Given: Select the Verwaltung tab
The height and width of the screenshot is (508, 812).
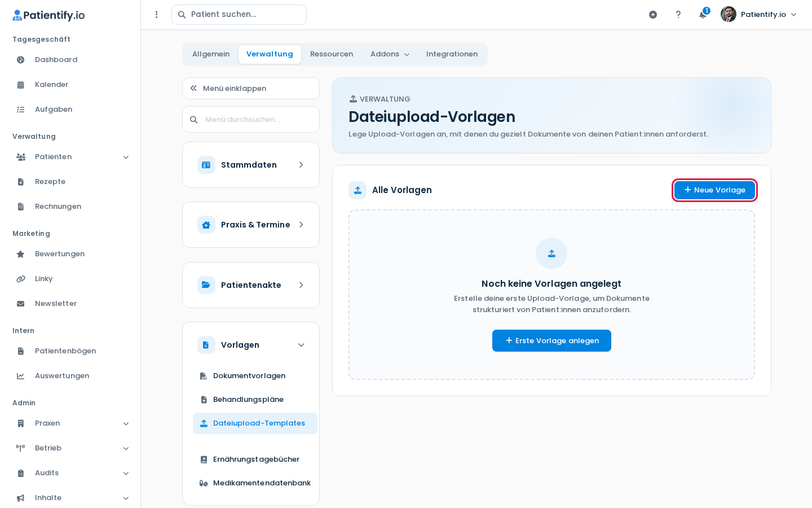Looking at the screenshot, I should click(x=270, y=54).
